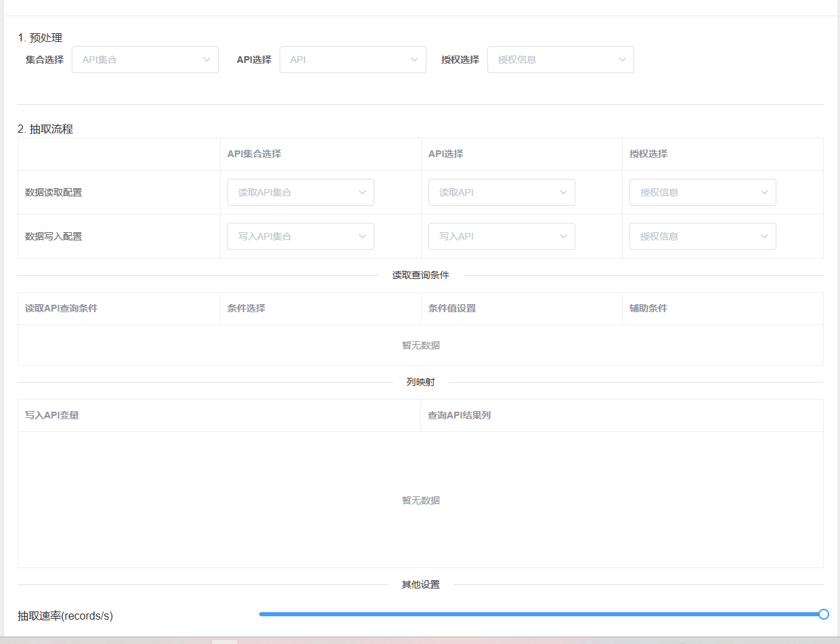Click the arrow icon in the 读取API集合 box

(x=362, y=192)
